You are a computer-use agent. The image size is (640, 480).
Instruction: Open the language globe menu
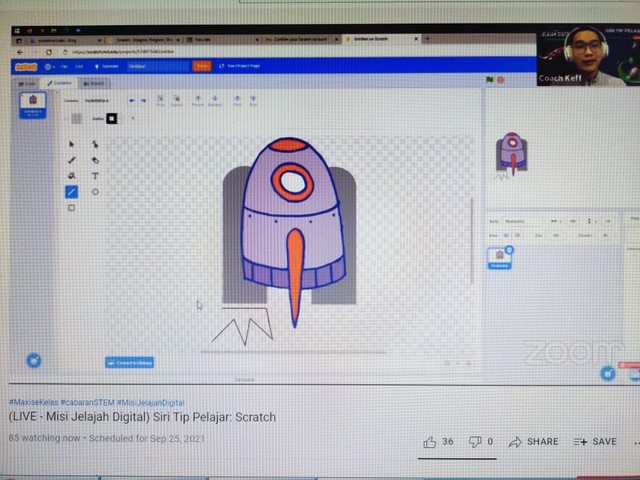(x=49, y=66)
